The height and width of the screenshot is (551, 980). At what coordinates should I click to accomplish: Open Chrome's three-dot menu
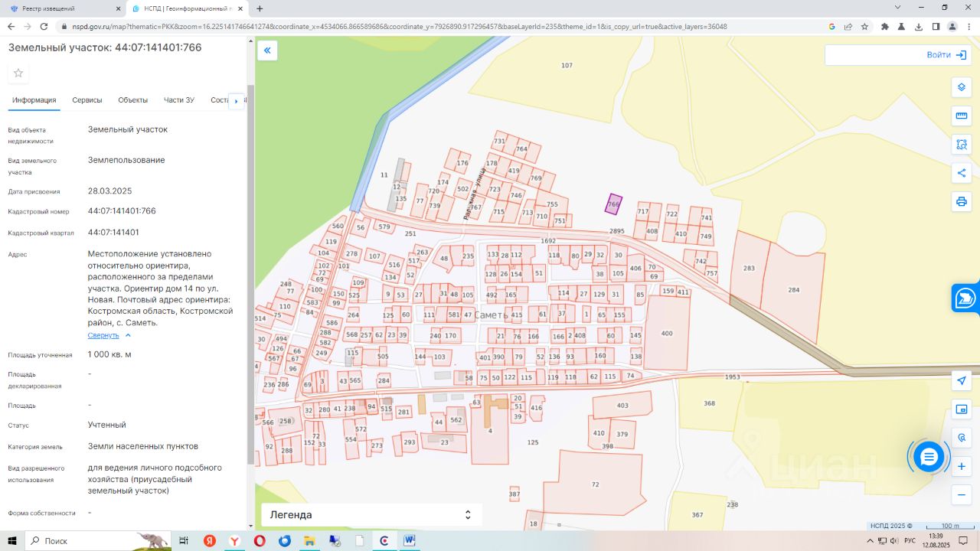point(969,26)
